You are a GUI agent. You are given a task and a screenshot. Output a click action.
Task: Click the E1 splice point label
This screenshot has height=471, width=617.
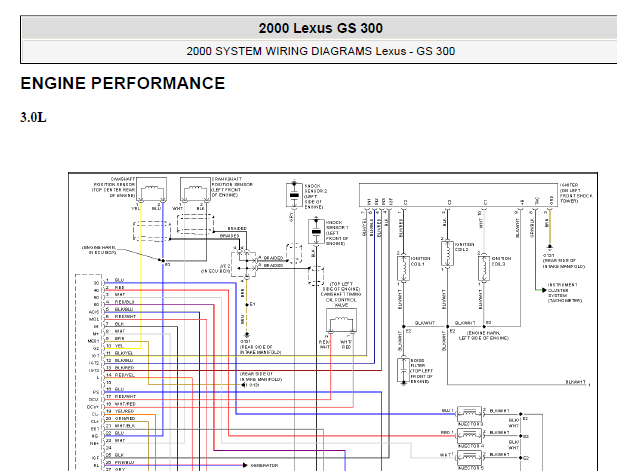[x=253, y=304]
